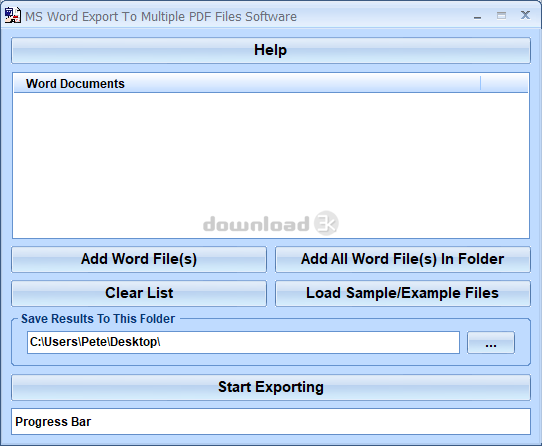Click the Progress Bar area
Screen dimensions: 542x446
(x=271, y=421)
